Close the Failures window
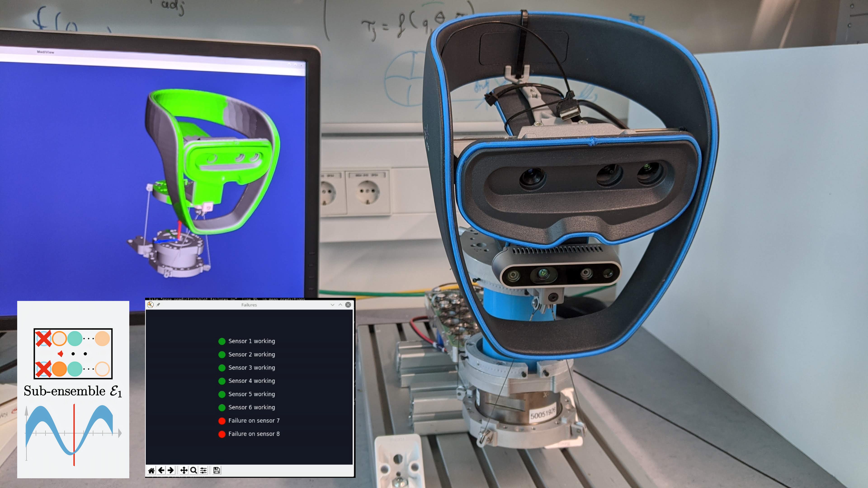The width and height of the screenshot is (868, 488). [348, 305]
